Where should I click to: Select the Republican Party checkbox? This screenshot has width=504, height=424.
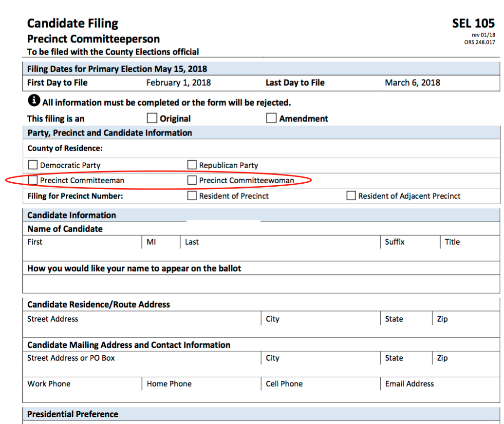192,165
